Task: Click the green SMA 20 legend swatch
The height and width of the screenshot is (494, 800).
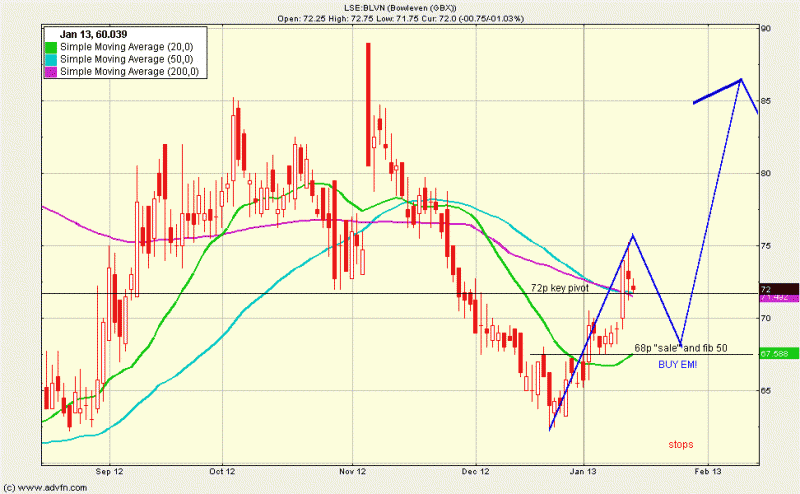Action: 51,47
